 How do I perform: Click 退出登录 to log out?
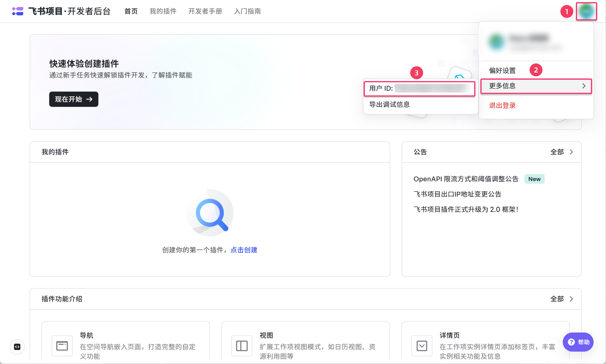click(502, 105)
